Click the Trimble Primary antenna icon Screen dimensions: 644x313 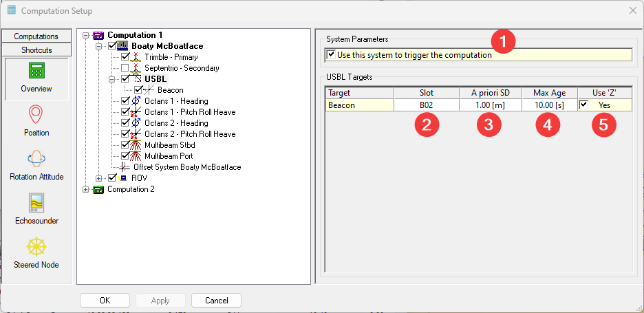[136, 57]
